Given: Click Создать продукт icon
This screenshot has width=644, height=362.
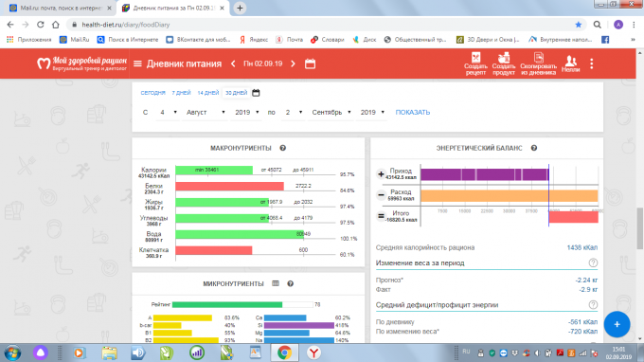Looking at the screenshot, I should (504, 63).
